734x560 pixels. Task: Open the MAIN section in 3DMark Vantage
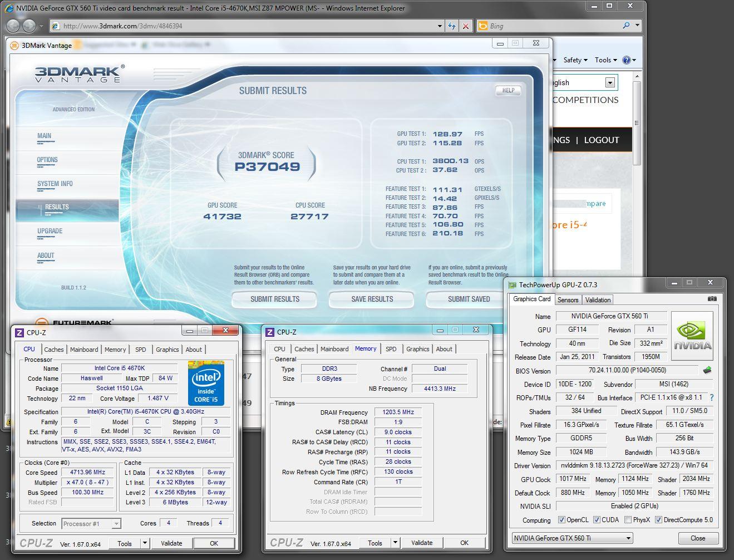[45, 136]
